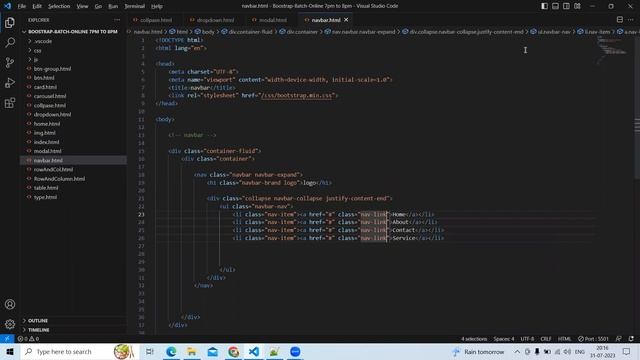Open the Selection menu
Image resolution: width=640 pixels, height=360 pixels.
pyautogui.click(x=59, y=6)
